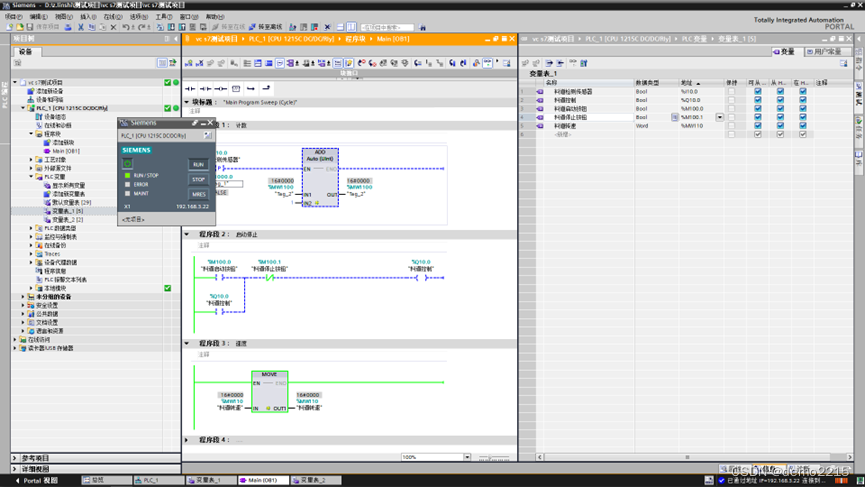Click the close branch icon in favorites

pos(266,88)
